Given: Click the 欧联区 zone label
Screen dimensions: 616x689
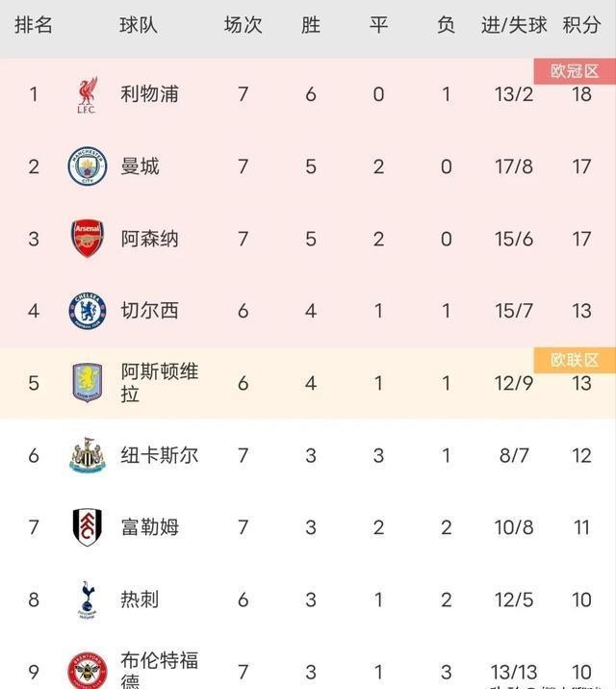Looking at the screenshot, I should (575, 360).
